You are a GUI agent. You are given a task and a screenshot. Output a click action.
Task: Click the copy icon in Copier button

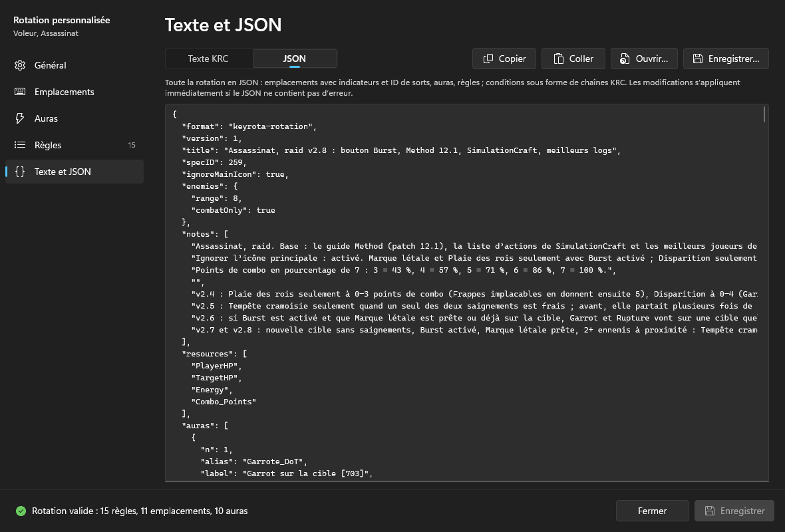pyautogui.click(x=488, y=59)
